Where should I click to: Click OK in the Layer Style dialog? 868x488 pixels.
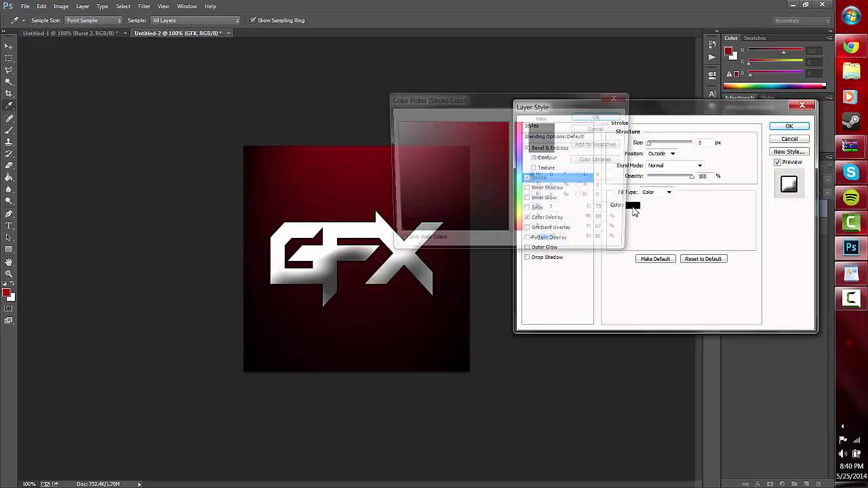point(789,126)
